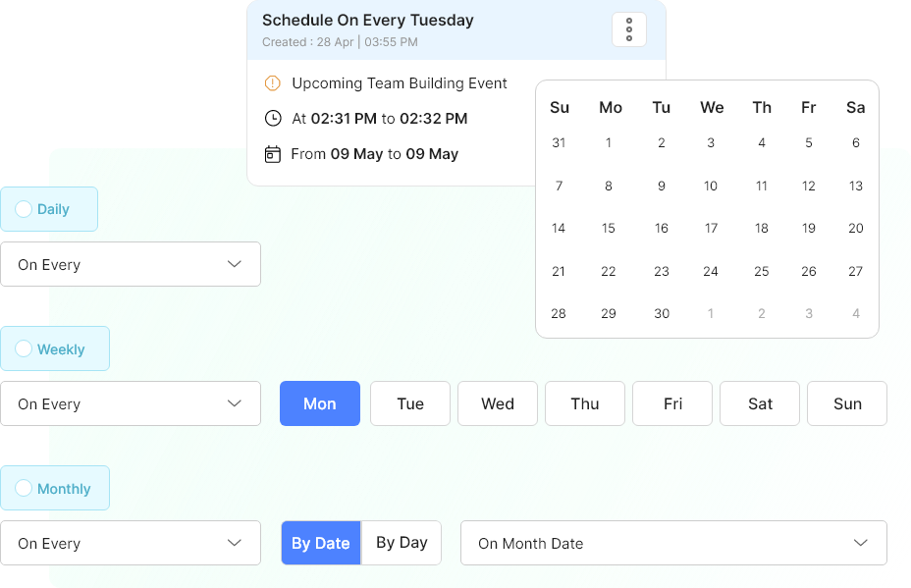Open the On Every dropdown under Monthly

point(131,543)
